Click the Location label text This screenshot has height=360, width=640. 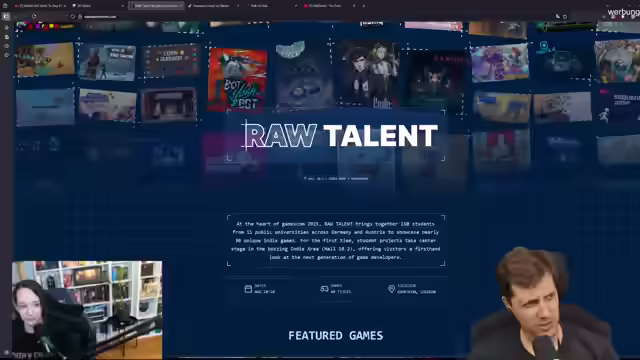[x=407, y=286]
